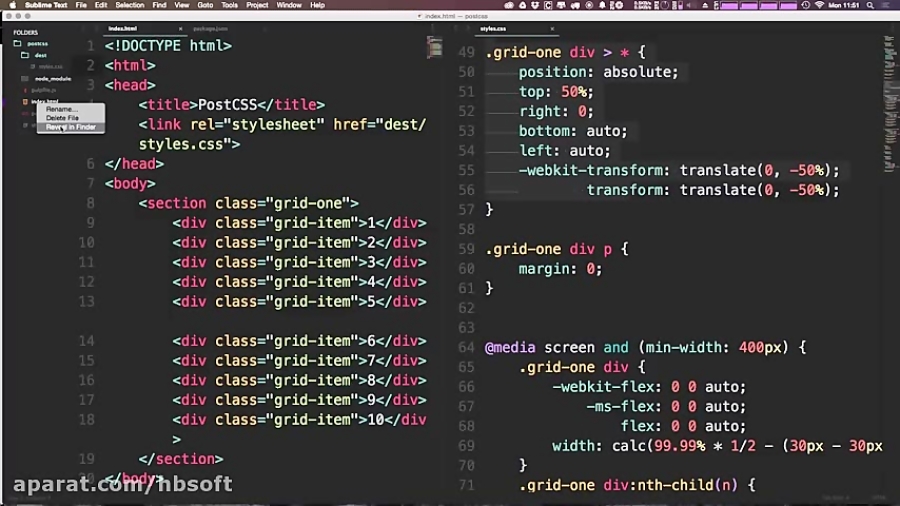Click the Dropbox menu bar icon

pyautogui.click(x=535, y=5)
